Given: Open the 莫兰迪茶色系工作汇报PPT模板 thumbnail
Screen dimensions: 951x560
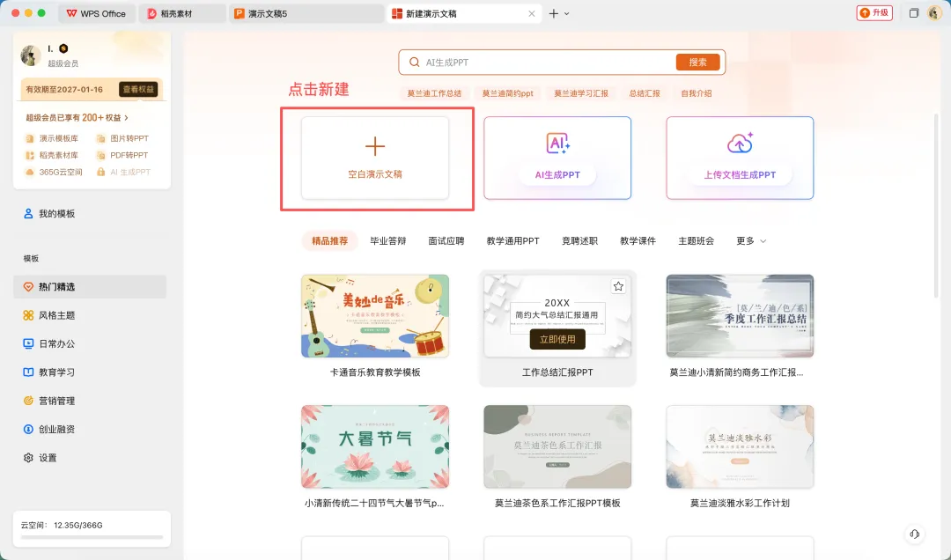Looking at the screenshot, I should pos(557,446).
